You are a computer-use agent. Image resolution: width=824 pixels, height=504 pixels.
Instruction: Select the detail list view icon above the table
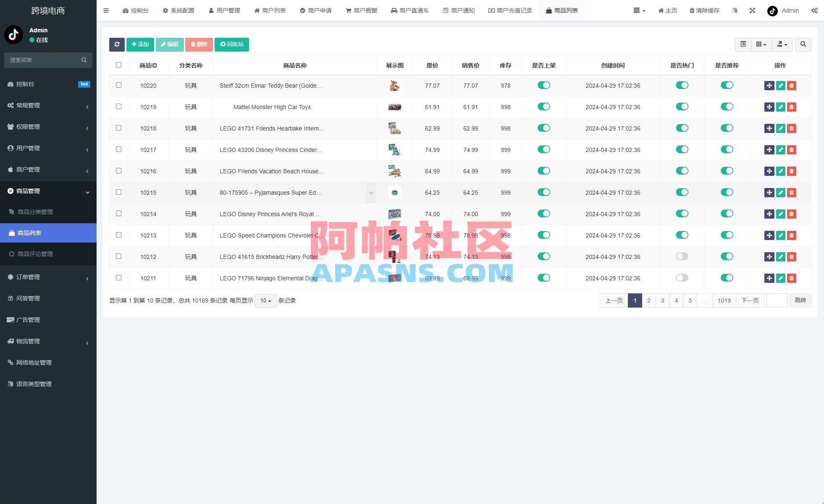tap(743, 44)
